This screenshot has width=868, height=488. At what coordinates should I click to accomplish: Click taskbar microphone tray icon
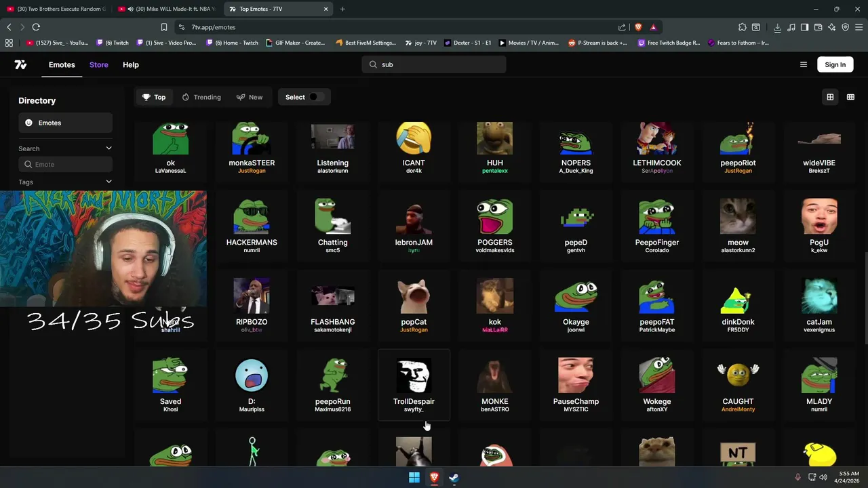[x=797, y=477]
